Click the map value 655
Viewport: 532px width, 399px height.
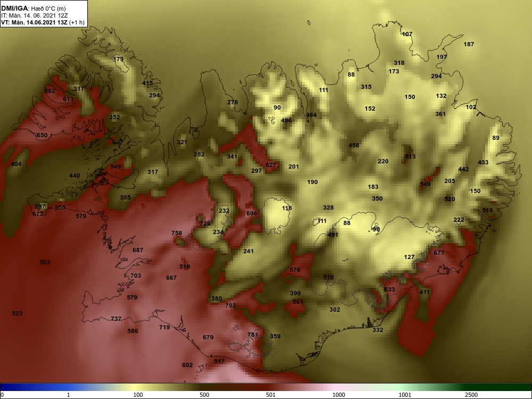click(x=60, y=207)
